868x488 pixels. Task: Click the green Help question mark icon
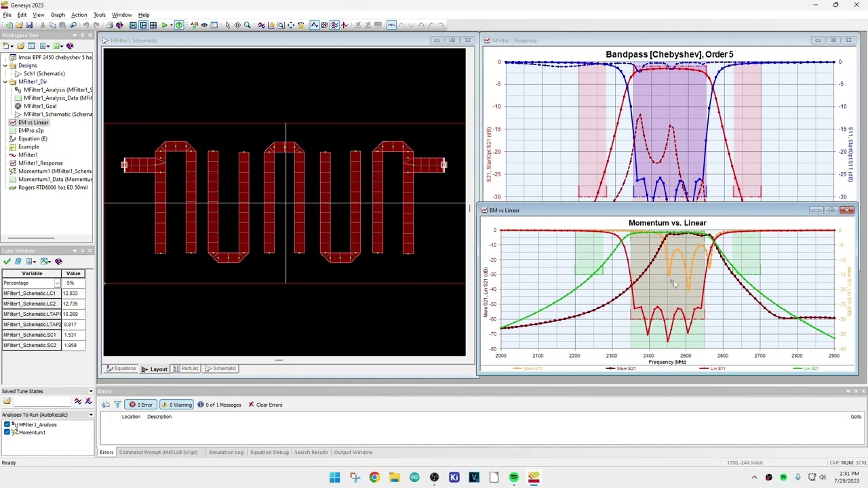pos(179,25)
